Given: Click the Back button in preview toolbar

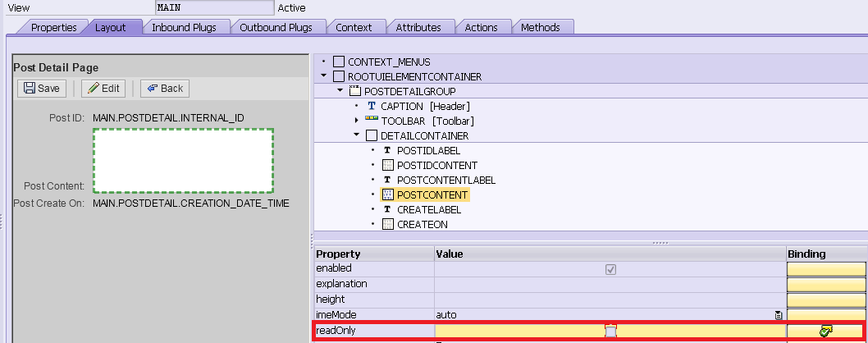Looking at the screenshot, I should (x=165, y=89).
